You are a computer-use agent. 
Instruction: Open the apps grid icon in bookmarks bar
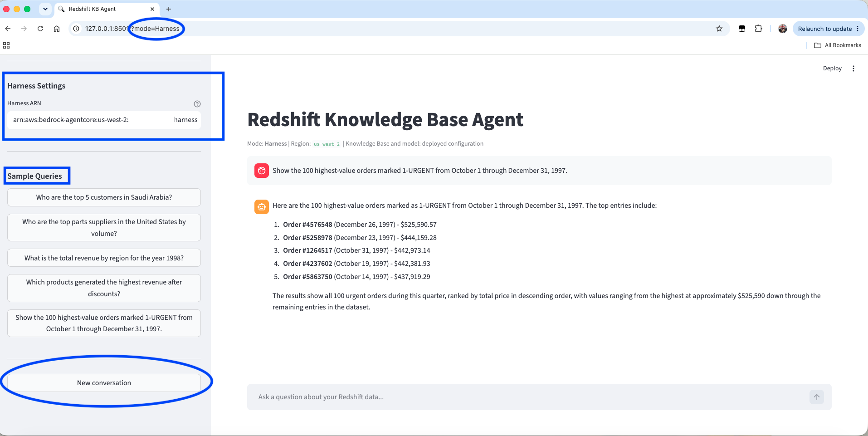[x=6, y=45]
